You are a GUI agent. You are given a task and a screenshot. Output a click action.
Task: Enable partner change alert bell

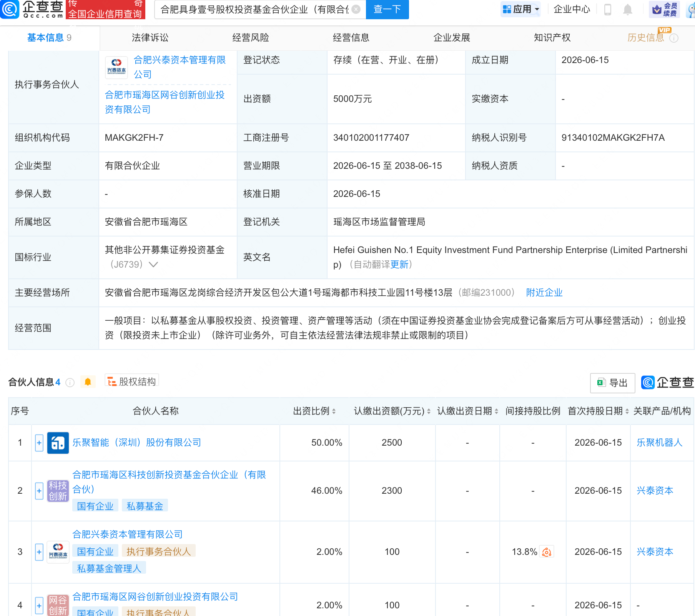click(x=88, y=382)
